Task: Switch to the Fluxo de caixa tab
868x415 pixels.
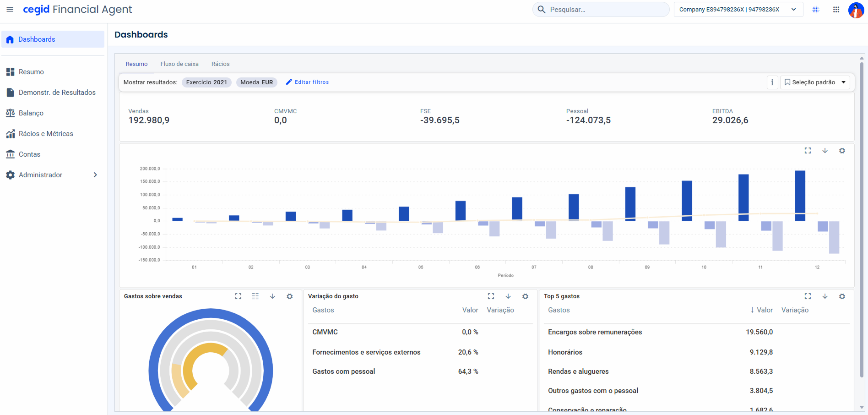Action: [179, 64]
